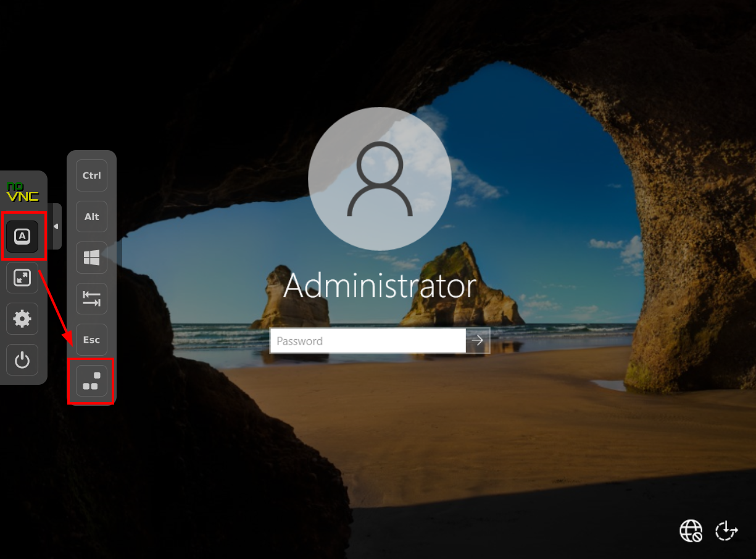Toggle the Alt key modifier
756x559 pixels.
coord(91,216)
